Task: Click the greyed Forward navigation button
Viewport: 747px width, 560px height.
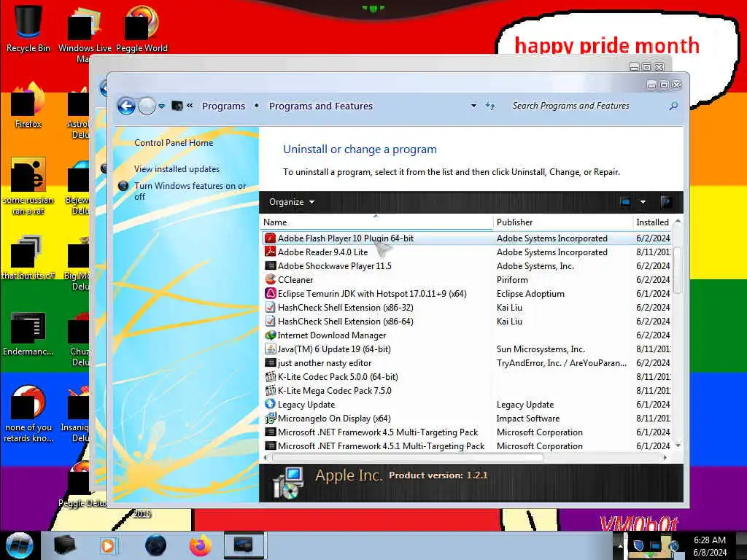Action: [147, 106]
